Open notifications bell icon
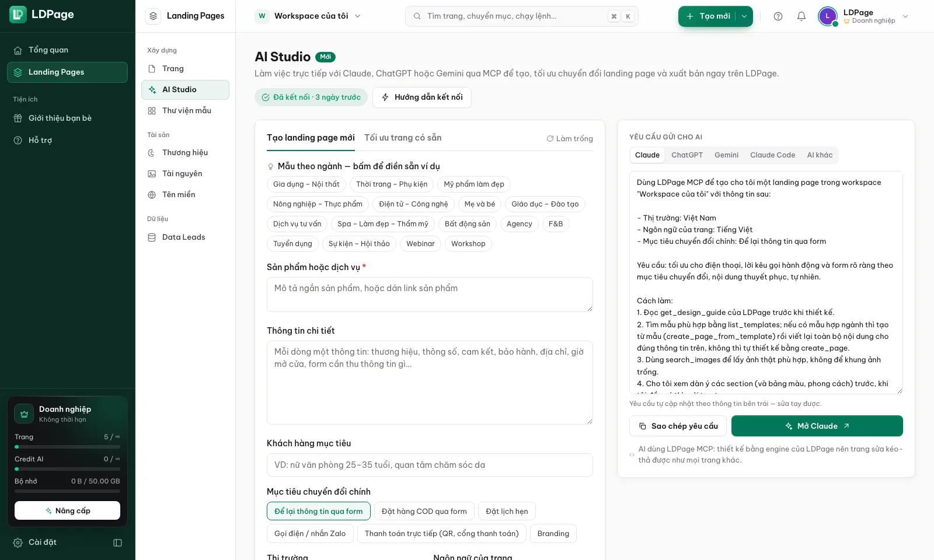Screen dimensions: 934x560 click(801, 16)
